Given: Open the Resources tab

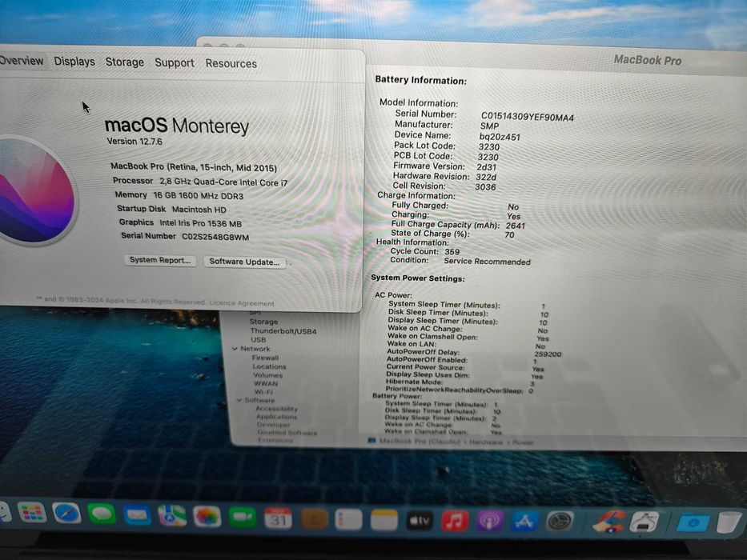Looking at the screenshot, I should [x=231, y=63].
